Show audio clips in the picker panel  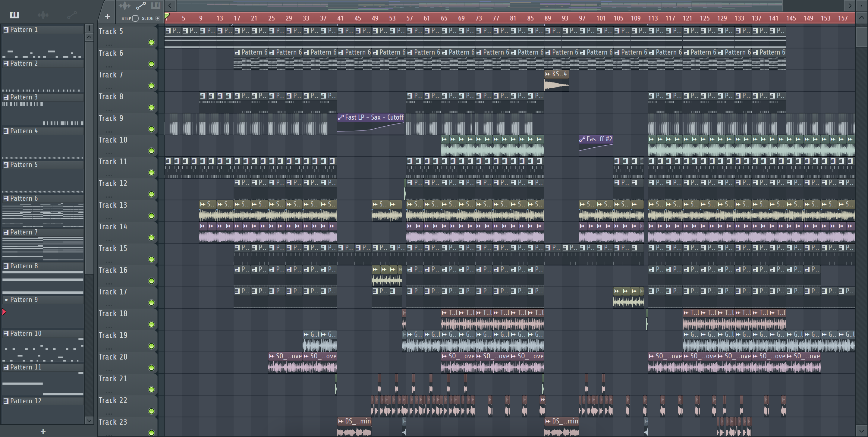(43, 15)
